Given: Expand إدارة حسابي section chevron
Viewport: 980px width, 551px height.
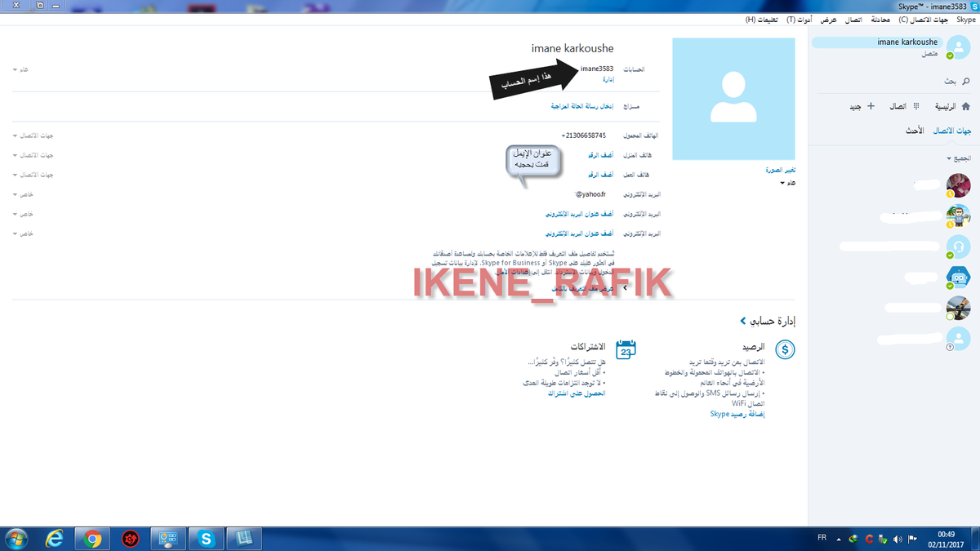Looking at the screenshot, I should click(x=742, y=322).
